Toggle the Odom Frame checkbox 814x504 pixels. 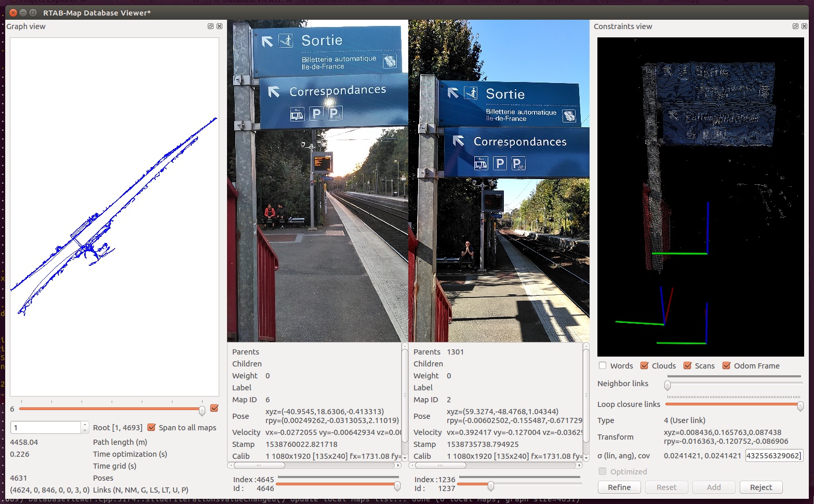(727, 365)
